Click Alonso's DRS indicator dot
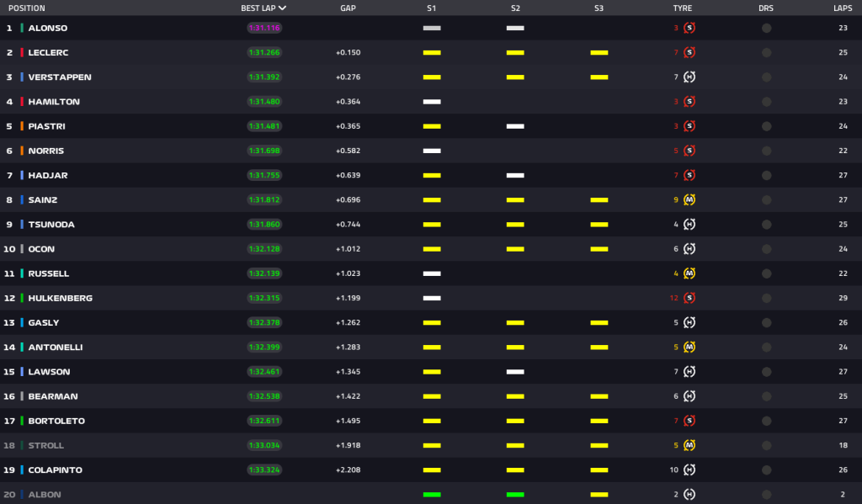 tap(766, 28)
